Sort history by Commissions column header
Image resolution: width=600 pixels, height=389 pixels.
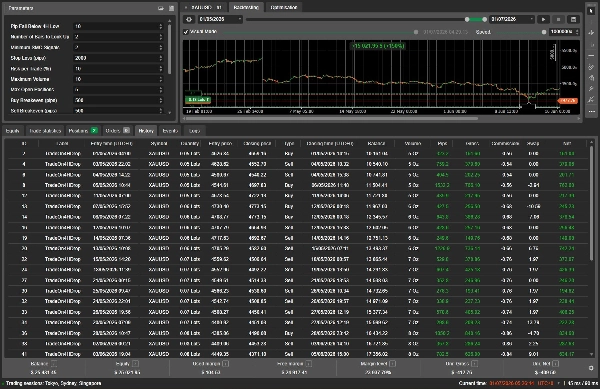click(x=505, y=143)
